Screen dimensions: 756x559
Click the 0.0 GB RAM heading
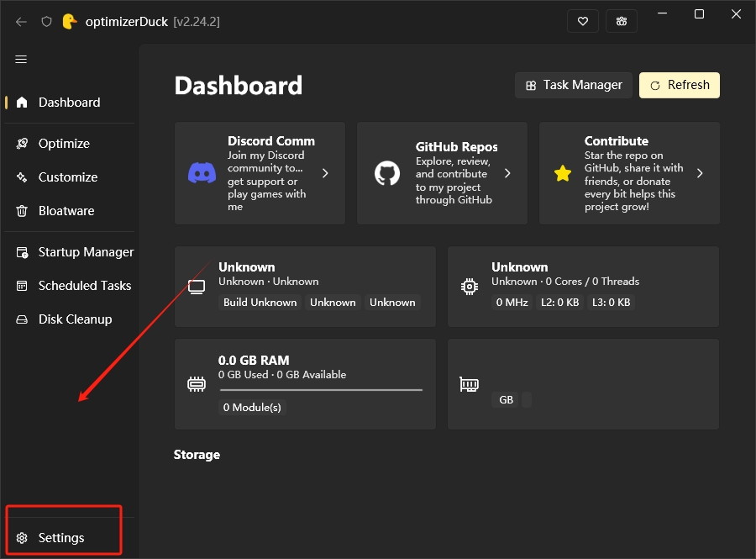(254, 361)
